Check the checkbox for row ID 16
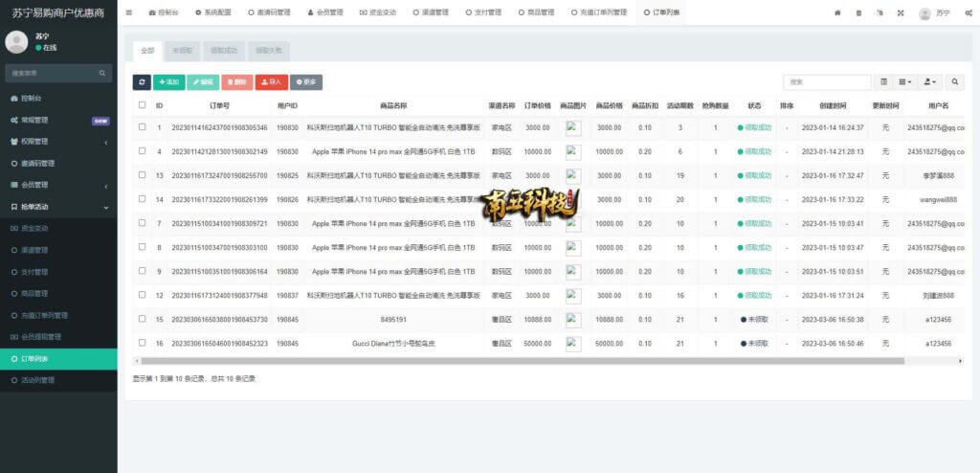The width and height of the screenshot is (980, 473). coord(142,343)
